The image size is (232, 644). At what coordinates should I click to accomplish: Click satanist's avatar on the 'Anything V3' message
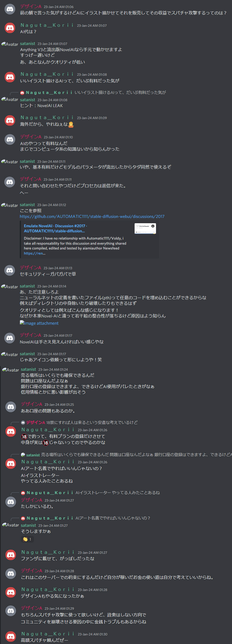pos(10,44)
